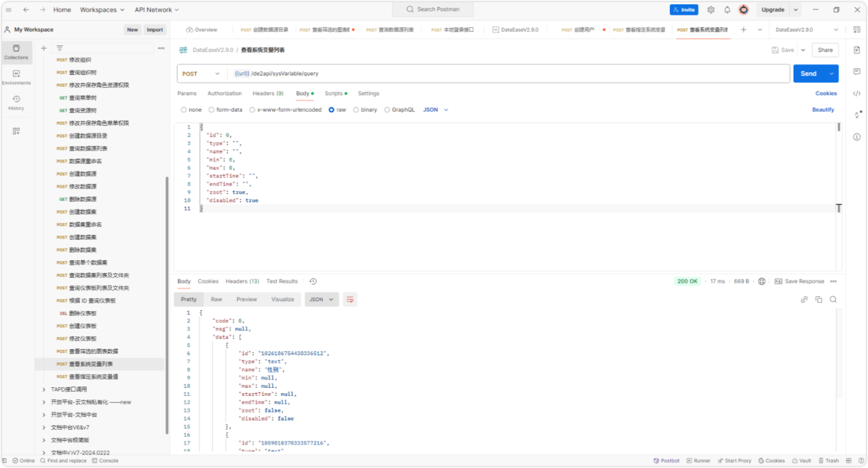Open the Workspaces dropdown menu

[x=102, y=10]
